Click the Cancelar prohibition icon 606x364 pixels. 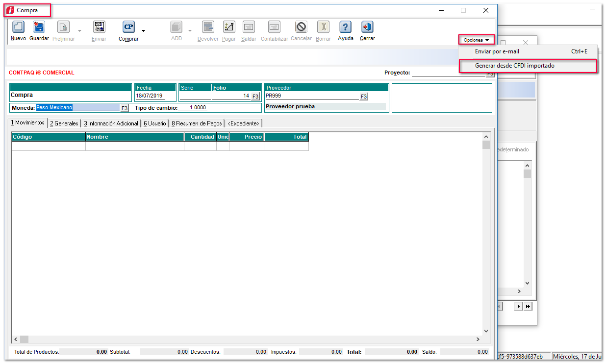point(301,27)
